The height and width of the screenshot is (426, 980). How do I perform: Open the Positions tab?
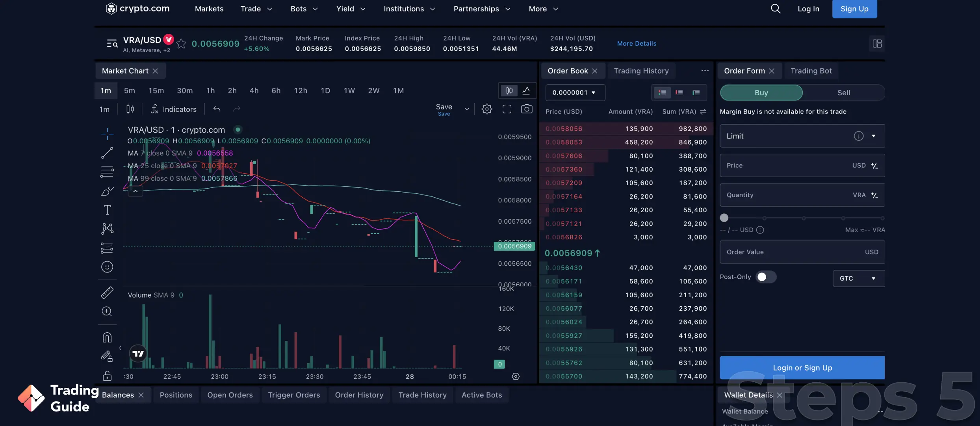176,395
